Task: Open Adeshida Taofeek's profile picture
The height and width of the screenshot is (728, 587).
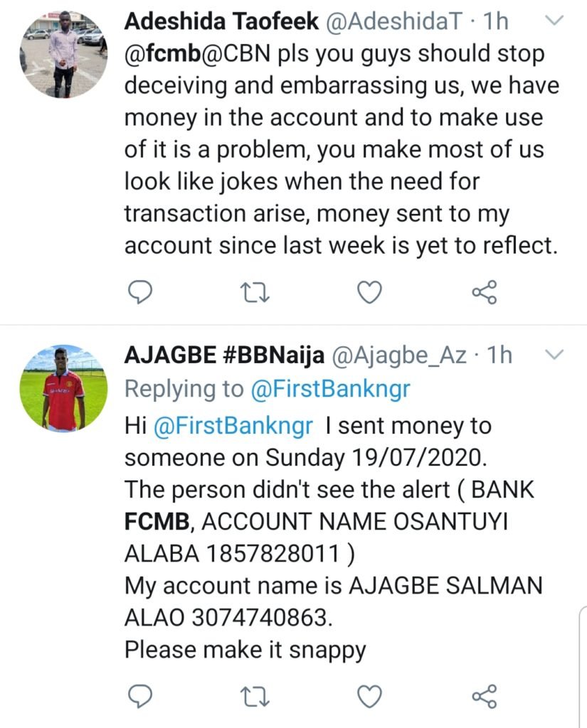Action: [x=64, y=54]
